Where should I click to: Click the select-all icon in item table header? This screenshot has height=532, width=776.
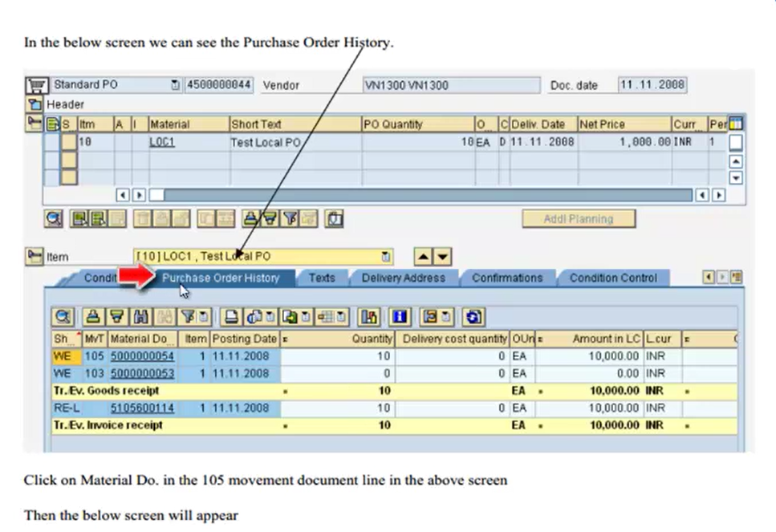pyautogui.click(x=52, y=124)
